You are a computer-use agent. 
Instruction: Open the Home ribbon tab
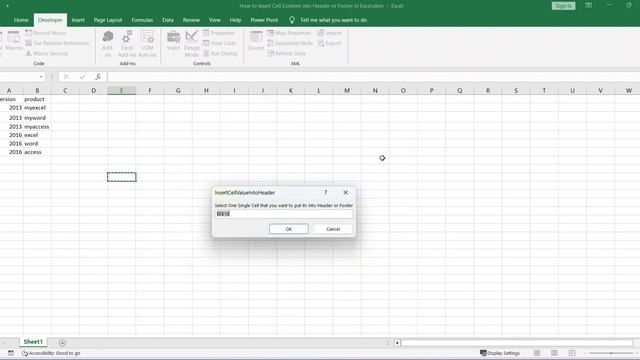point(21,20)
